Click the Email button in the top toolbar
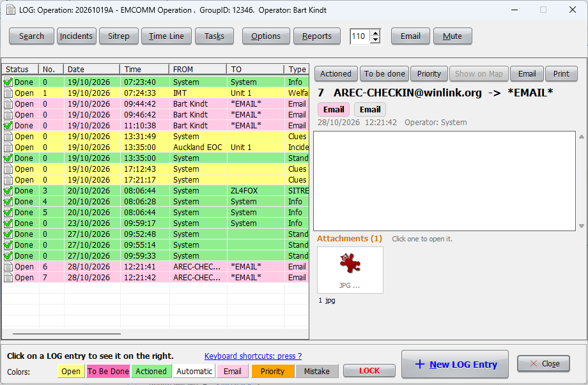The width and height of the screenshot is (588, 385). tap(410, 36)
